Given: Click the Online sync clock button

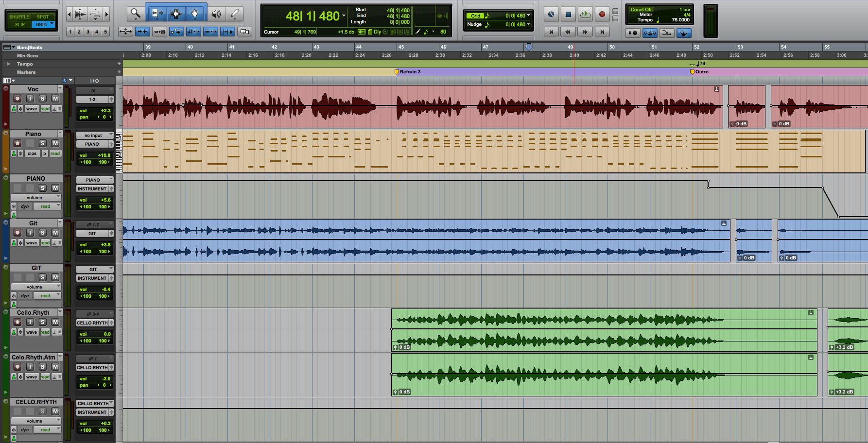Looking at the screenshot, I should [x=551, y=14].
